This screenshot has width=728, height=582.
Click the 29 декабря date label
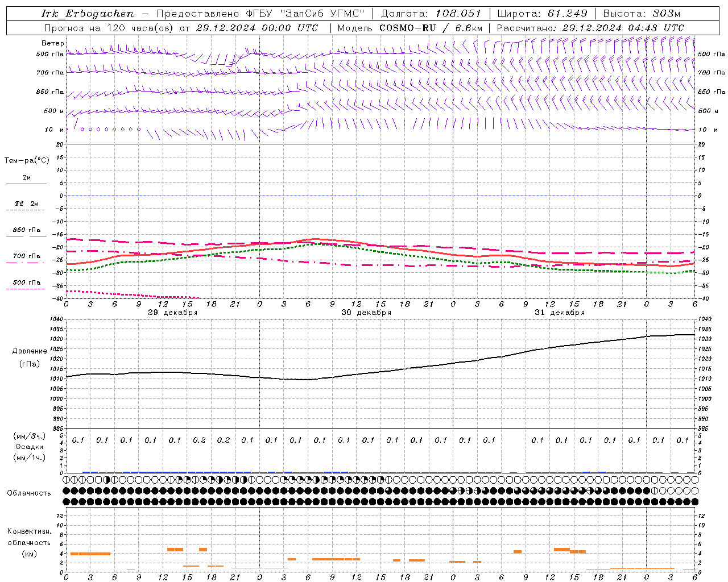173,313
